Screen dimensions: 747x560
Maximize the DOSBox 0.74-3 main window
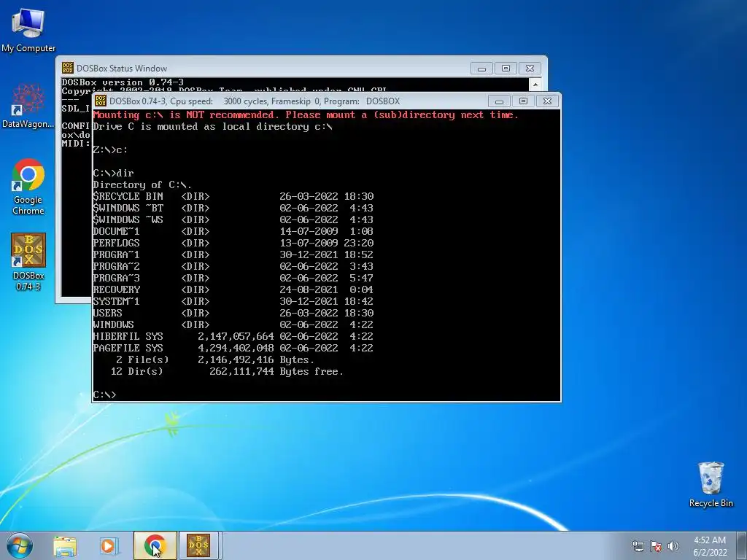point(523,101)
